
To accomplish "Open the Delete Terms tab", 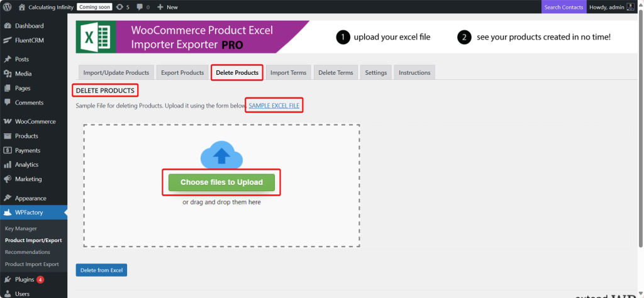I will click(336, 73).
